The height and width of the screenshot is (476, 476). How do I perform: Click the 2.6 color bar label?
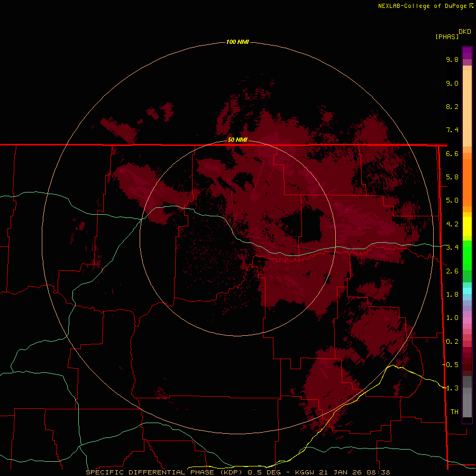(x=452, y=271)
